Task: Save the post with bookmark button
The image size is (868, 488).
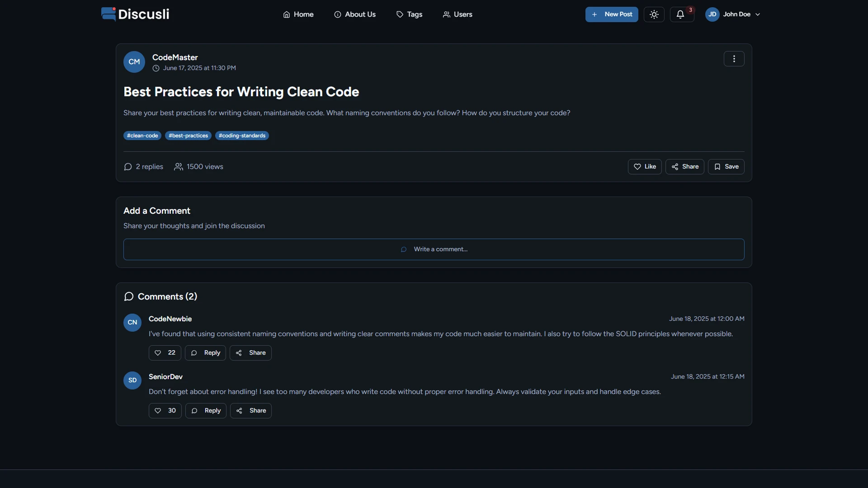Action: 726,167
